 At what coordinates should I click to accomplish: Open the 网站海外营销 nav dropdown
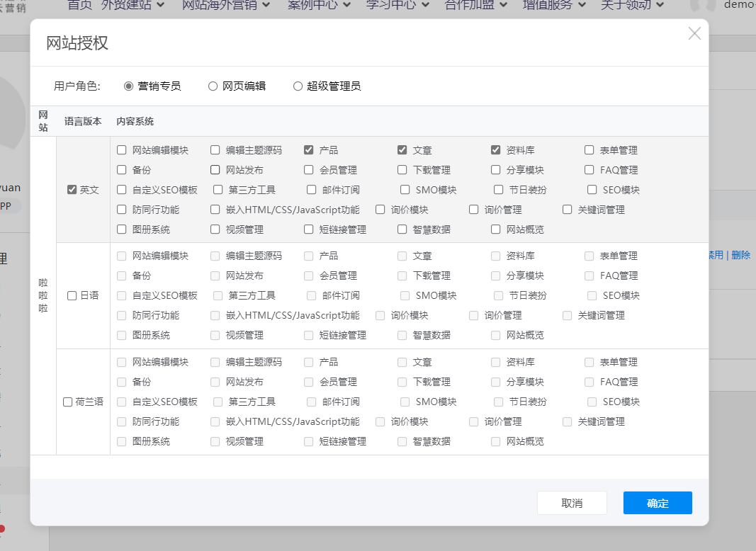tap(225, 5)
